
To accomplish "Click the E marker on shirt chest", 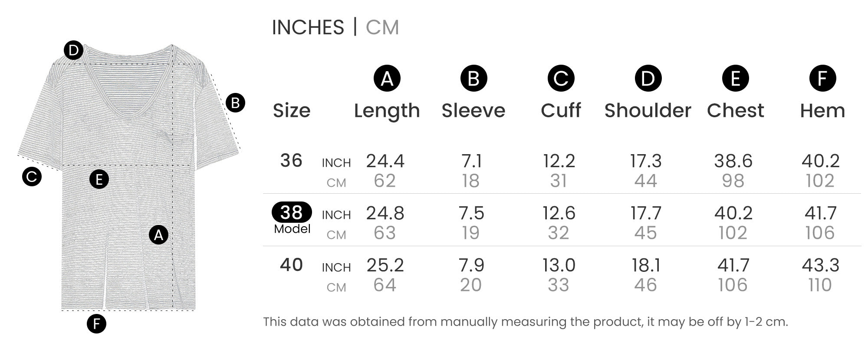I will (x=99, y=179).
